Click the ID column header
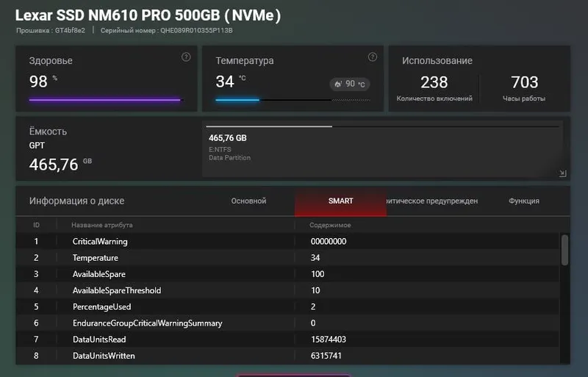588x377 pixels. 36,225
